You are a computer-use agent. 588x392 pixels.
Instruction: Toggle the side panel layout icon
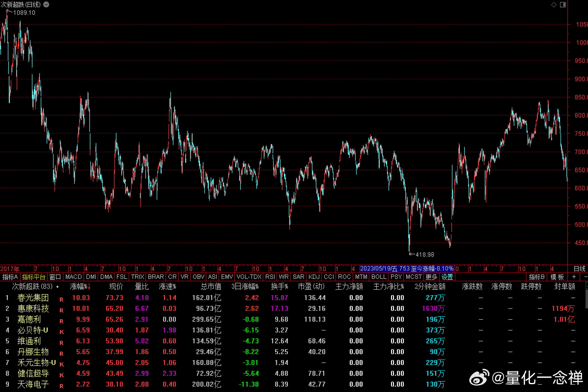click(x=563, y=5)
